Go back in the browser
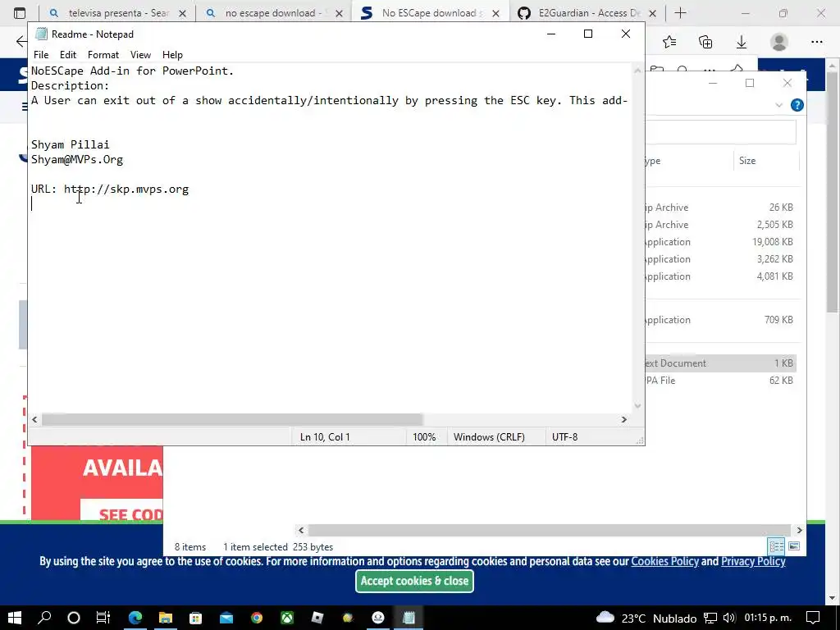Image resolution: width=840 pixels, height=630 pixels. coord(21,41)
